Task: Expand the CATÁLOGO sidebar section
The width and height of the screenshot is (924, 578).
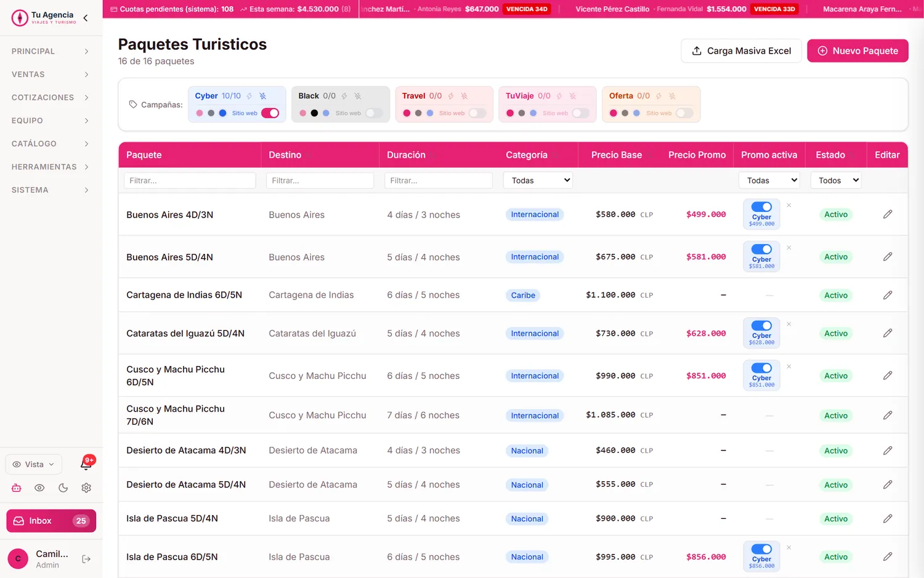Action: pos(51,144)
